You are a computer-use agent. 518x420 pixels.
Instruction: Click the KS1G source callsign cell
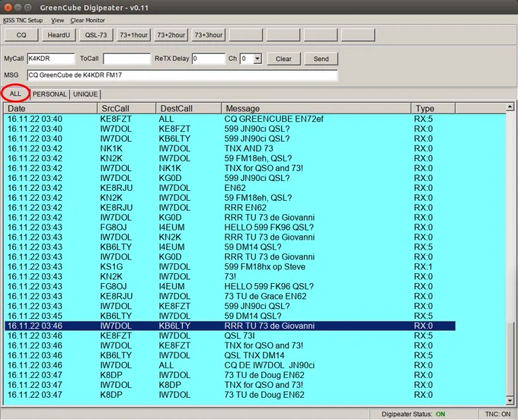tap(111, 266)
